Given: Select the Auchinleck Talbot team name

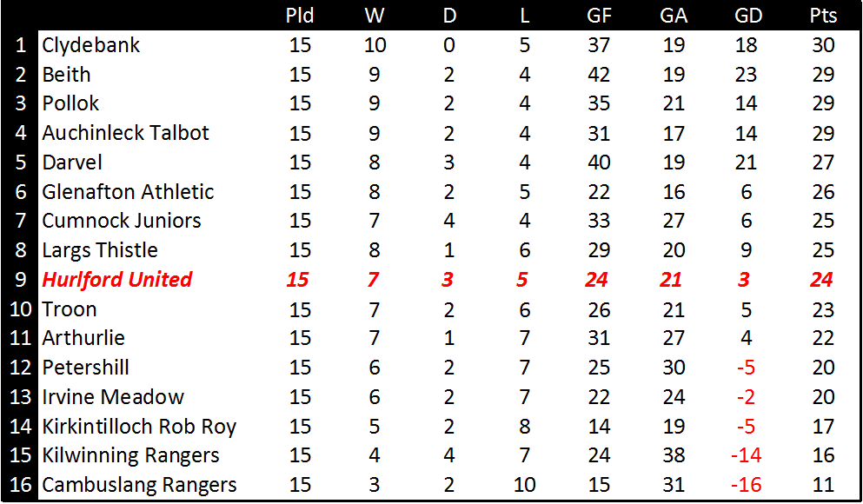Looking at the screenshot, I should [x=125, y=133].
